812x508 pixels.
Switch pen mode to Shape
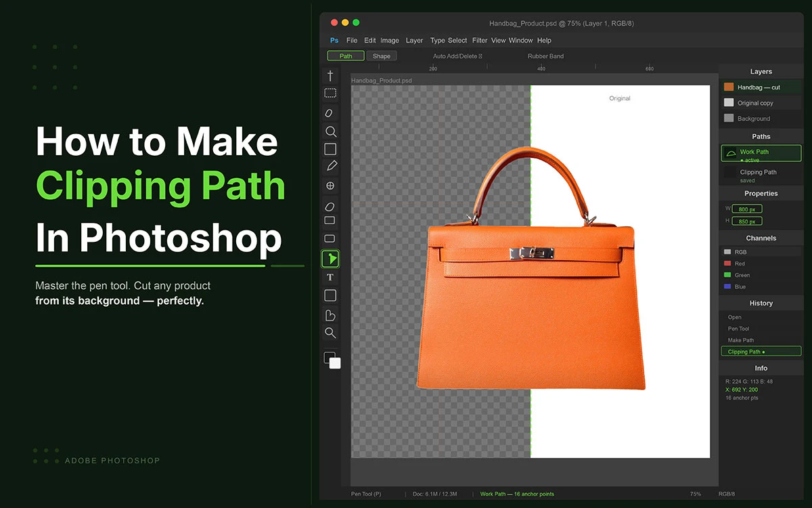382,56
